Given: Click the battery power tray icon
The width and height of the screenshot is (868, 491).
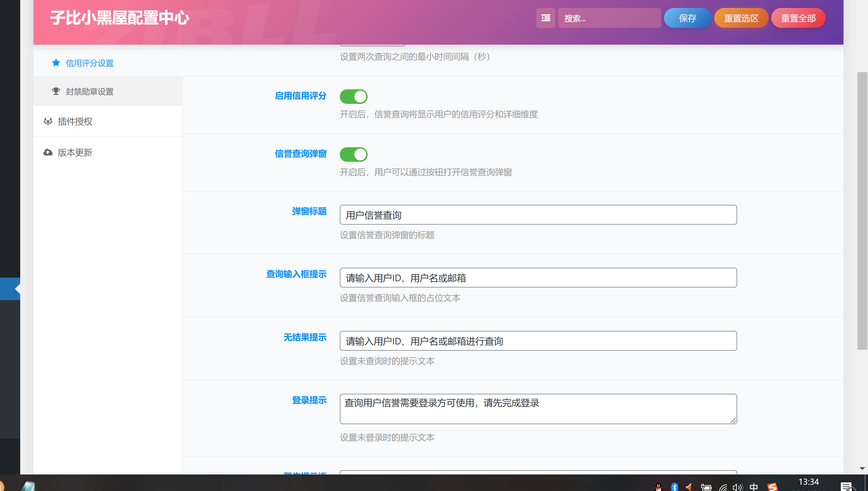Looking at the screenshot, I should [x=706, y=487].
